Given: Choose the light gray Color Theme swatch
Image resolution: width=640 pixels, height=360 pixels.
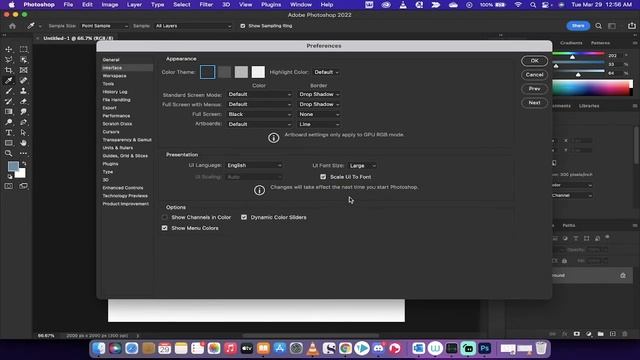Looking at the screenshot, I should 241,72.
